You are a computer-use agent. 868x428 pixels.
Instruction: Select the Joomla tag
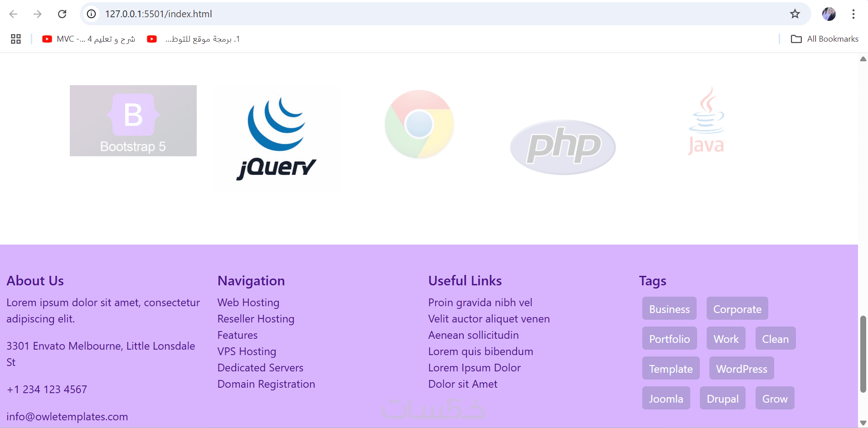(666, 398)
